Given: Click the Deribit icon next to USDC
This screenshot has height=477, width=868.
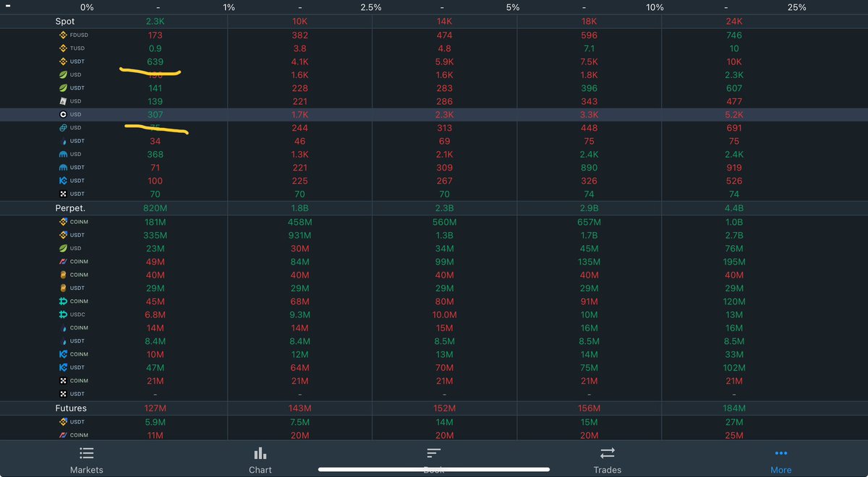Looking at the screenshot, I should pos(63,314).
